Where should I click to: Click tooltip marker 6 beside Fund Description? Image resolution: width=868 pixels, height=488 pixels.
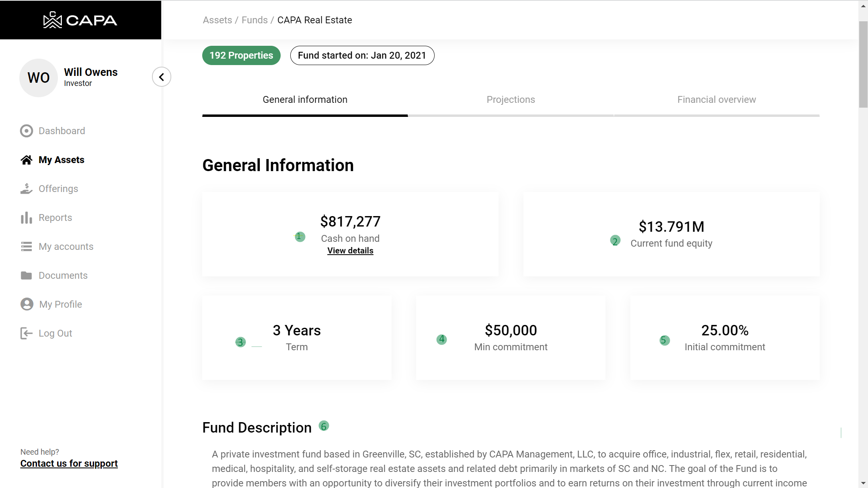324,426
